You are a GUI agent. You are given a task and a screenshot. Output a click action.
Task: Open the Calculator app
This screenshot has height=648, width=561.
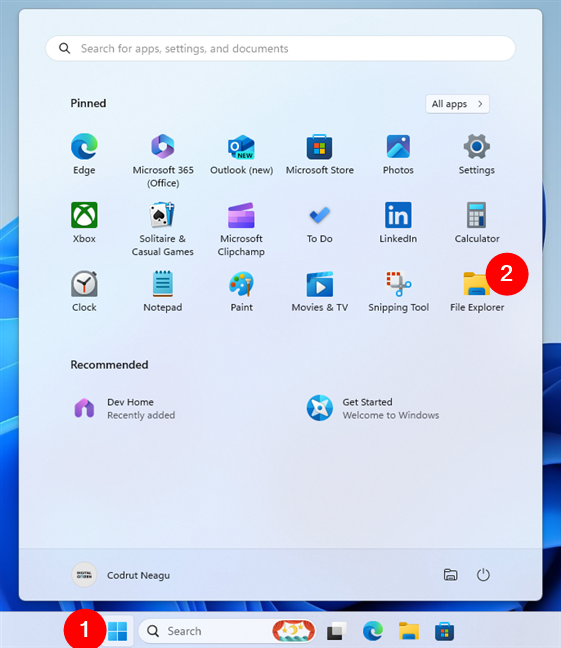click(x=477, y=223)
